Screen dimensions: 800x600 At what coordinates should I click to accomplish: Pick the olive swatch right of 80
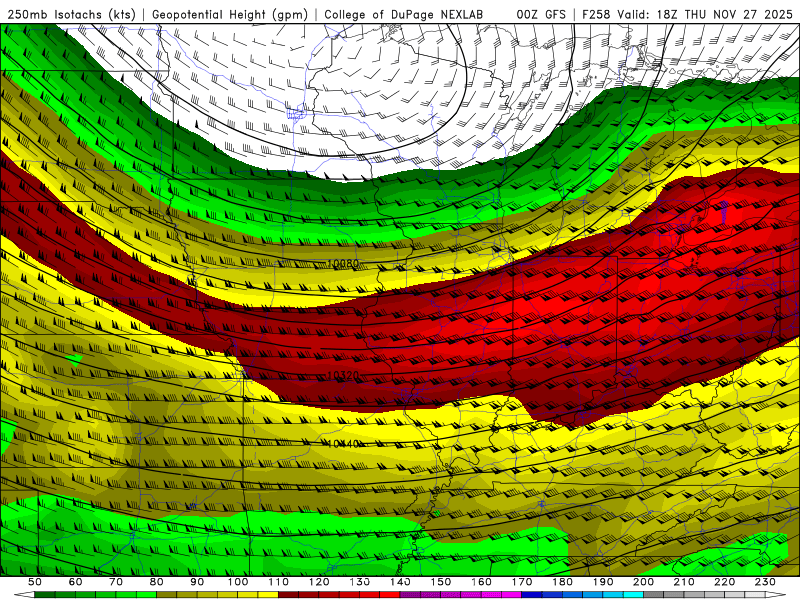[167, 595]
